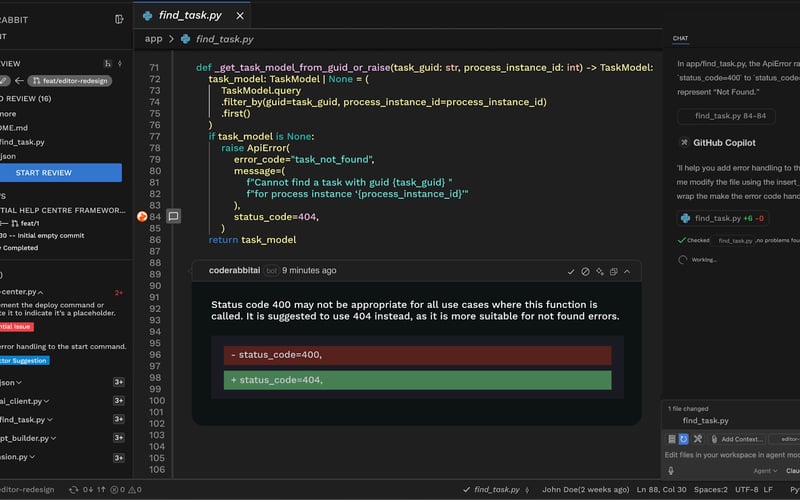Click the branch graph icon beside REVIEW header
Screen dimensions: 800x500
coord(108,64)
